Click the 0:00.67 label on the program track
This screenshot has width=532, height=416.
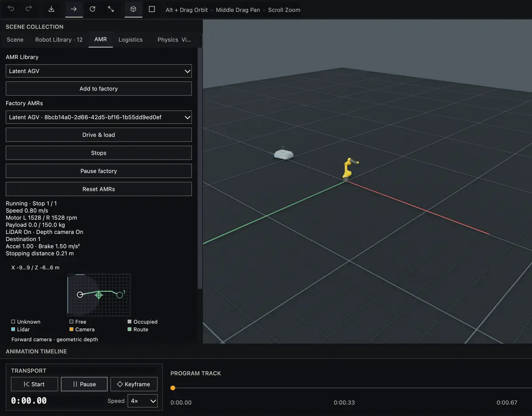point(507,403)
